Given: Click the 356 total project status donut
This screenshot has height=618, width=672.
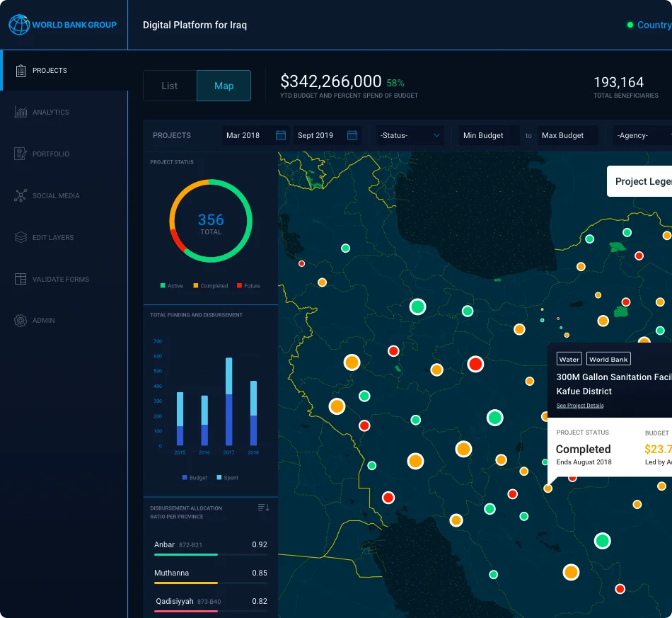Looking at the screenshot, I should click(211, 221).
